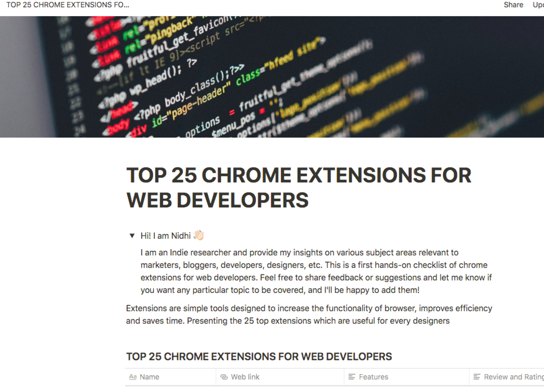544x392 pixels.
Task: Click the 'Extensions are simple tools' paragraph
Action: coord(309,315)
